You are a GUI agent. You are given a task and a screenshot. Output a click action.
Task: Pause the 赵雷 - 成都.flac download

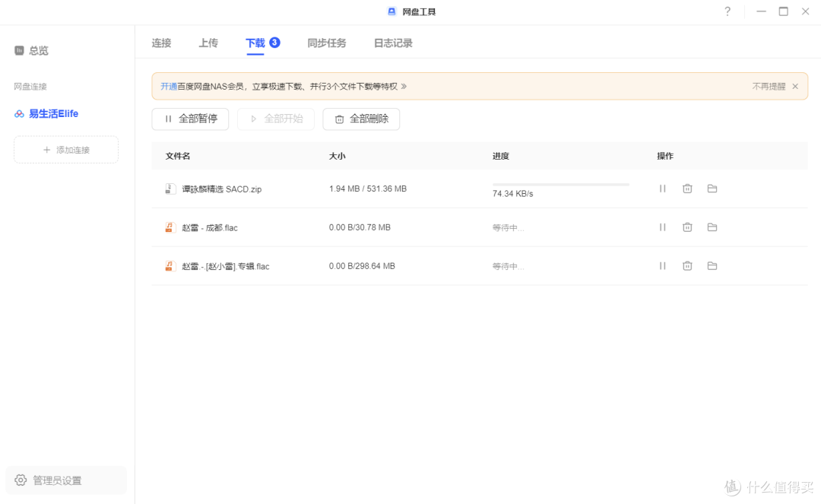[x=662, y=227]
